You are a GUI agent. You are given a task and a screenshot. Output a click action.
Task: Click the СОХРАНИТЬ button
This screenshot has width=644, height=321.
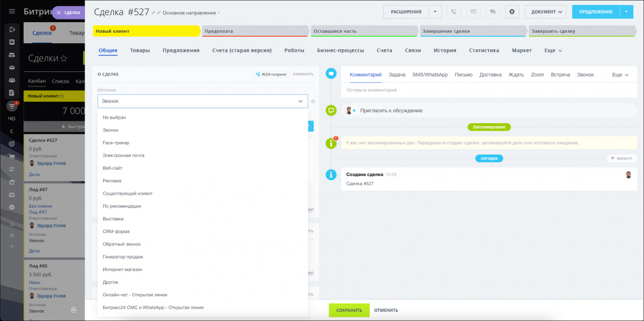(349, 310)
